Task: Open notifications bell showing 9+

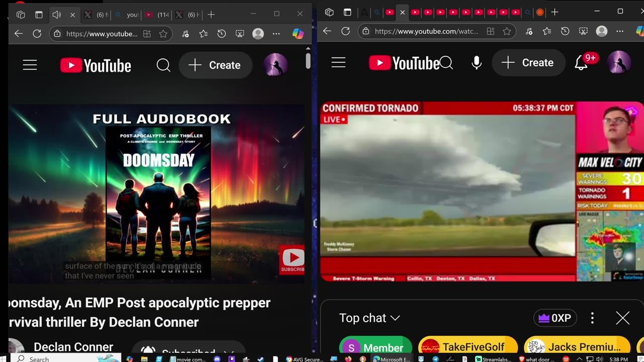Action: [582, 63]
